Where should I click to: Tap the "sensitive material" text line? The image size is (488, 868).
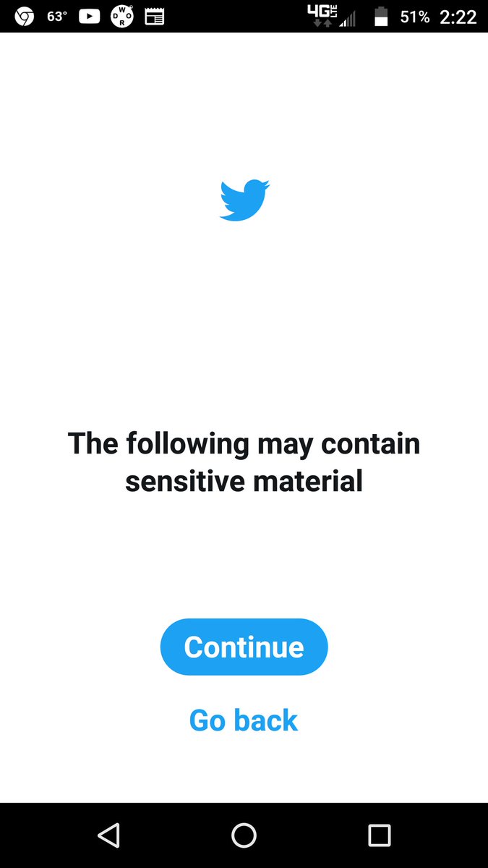244,480
